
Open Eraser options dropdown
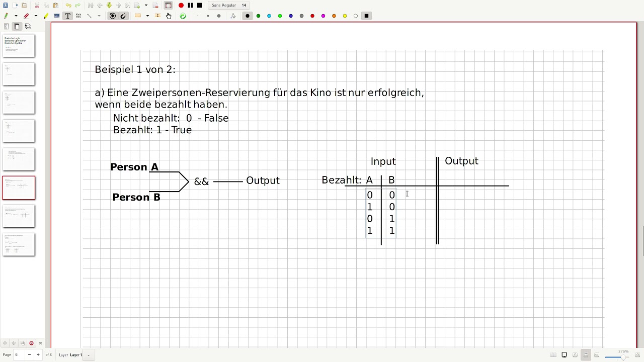[35, 16]
